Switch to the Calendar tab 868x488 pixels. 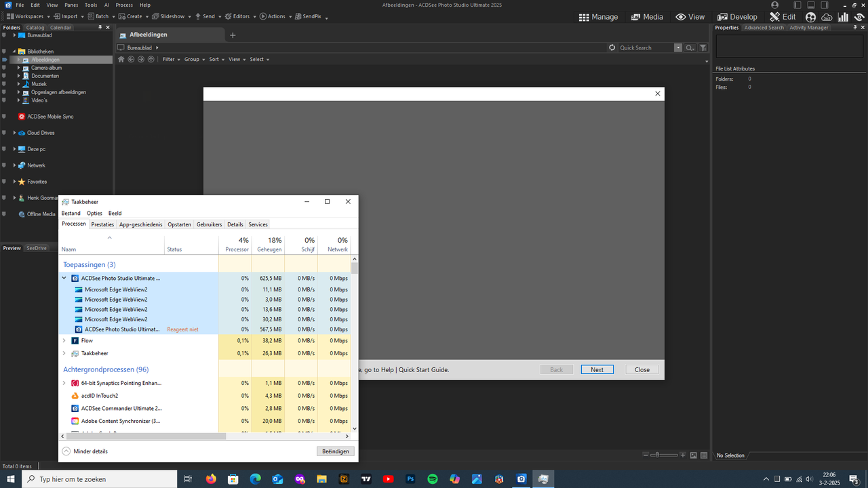[60, 28]
